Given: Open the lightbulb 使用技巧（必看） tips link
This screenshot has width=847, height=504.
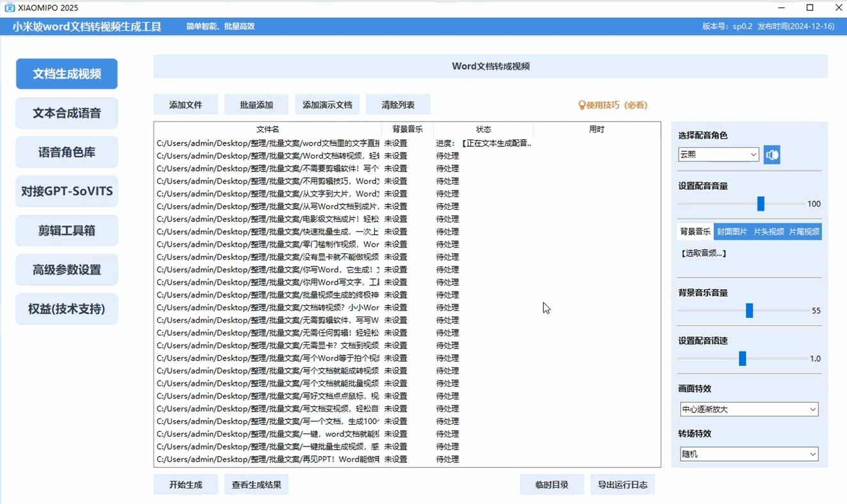Looking at the screenshot, I should click(x=613, y=105).
